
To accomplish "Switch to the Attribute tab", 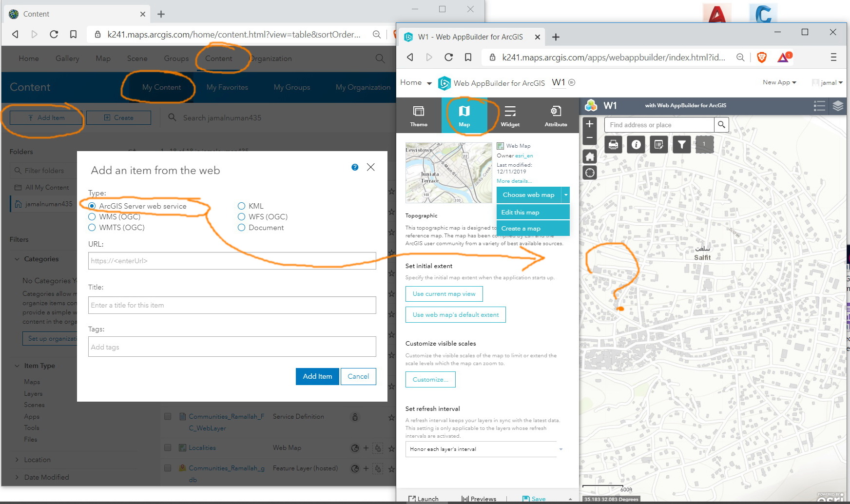I will pyautogui.click(x=556, y=116).
